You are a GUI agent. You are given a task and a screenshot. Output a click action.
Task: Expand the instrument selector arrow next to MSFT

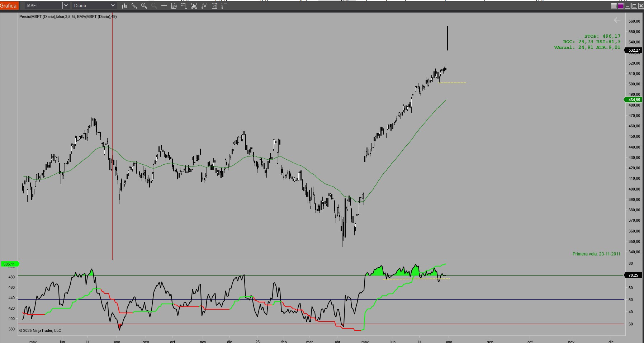66,6
